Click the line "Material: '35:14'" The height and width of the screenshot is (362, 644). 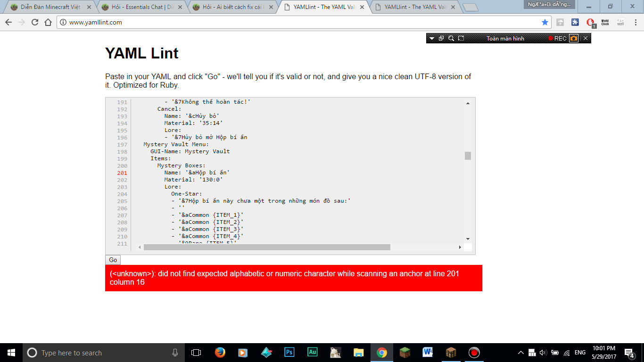coord(194,123)
